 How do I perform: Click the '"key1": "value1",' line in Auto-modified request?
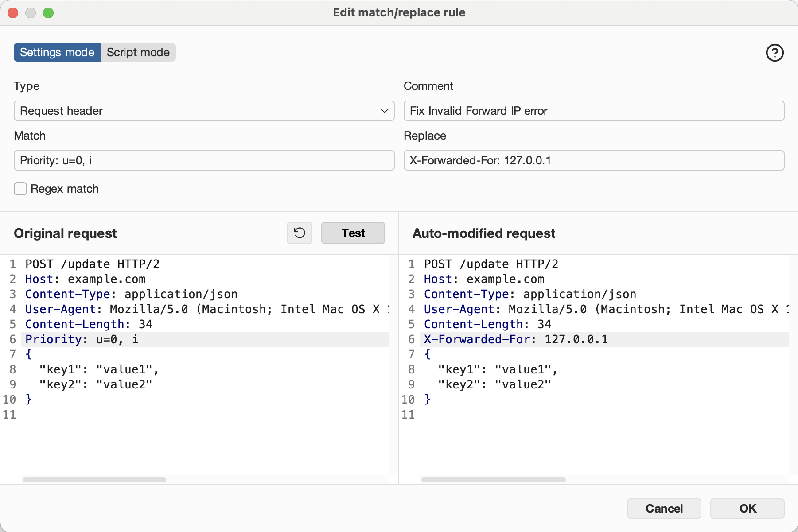498,369
